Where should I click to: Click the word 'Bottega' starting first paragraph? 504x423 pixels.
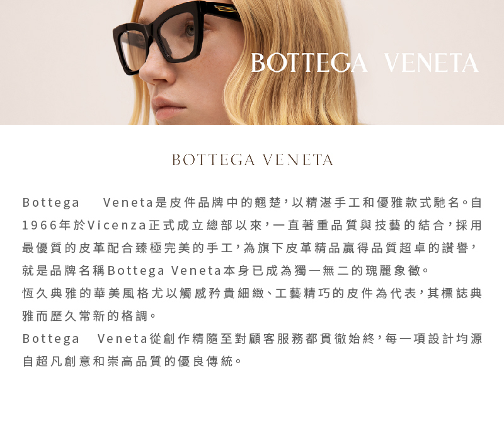(x=51, y=202)
